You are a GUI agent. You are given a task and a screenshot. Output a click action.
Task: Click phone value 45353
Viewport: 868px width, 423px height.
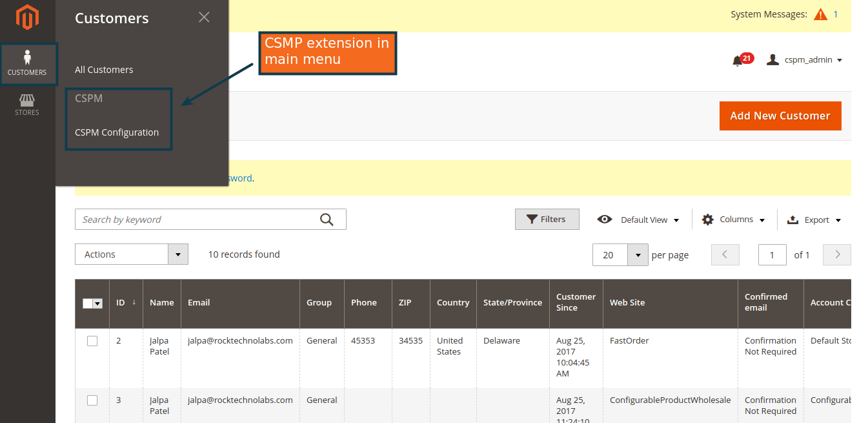(x=363, y=341)
